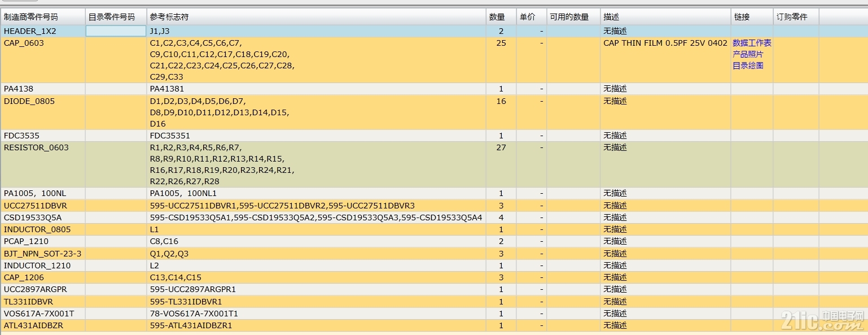Click the 单价 column header
This screenshot has height=335, width=868.
pyautogui.click(x=532, y=17)
